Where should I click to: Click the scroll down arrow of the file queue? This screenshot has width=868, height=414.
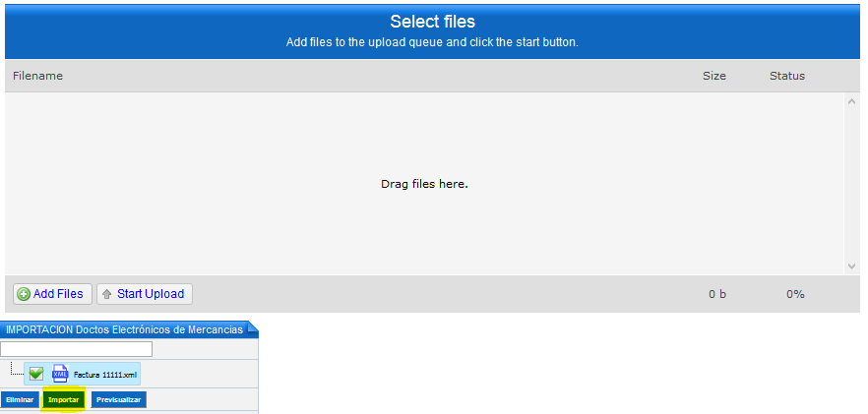point(851,266)
